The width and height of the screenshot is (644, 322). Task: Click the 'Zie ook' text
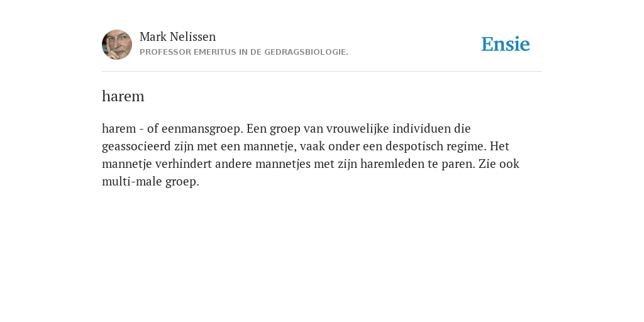tap(499, 164)
